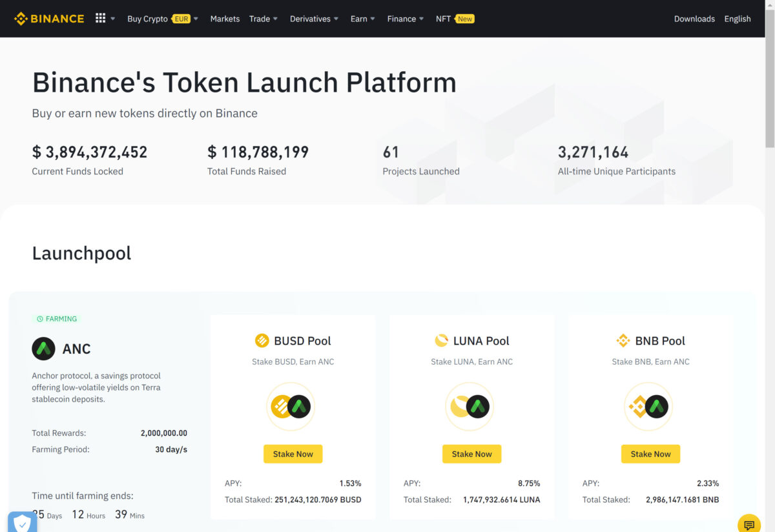Select the $ 118,788,199 funds raised value
Screen dimensions: 775x532
pos(258,152)
